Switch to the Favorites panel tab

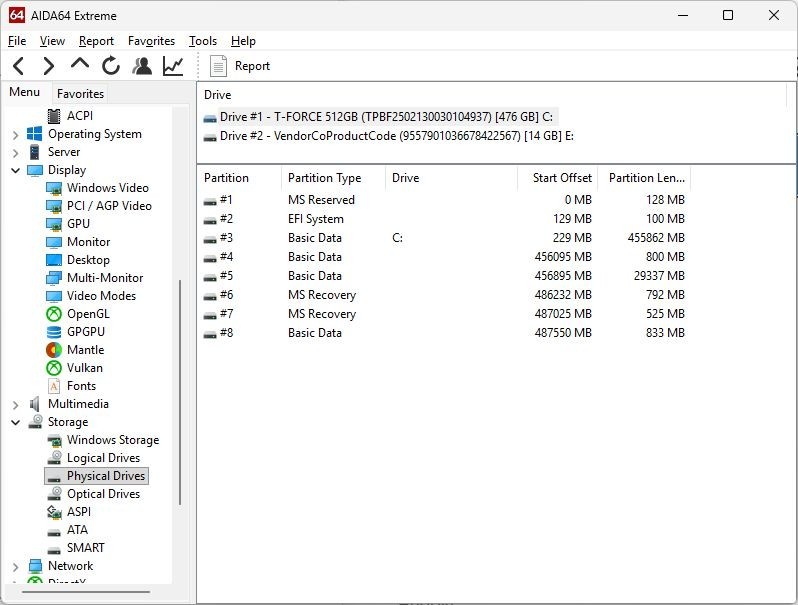click(x=80, y=94)
